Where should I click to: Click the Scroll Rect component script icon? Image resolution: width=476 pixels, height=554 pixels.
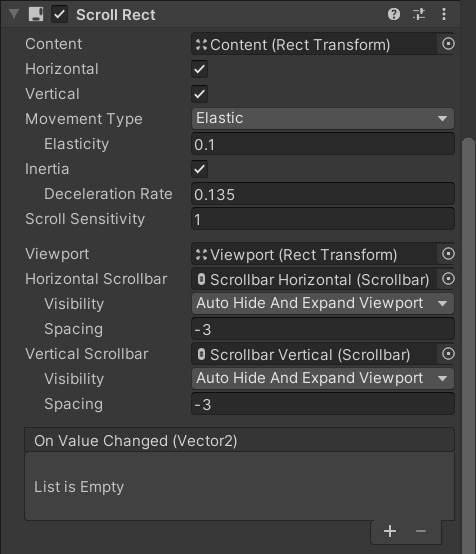tap(36, 14)
